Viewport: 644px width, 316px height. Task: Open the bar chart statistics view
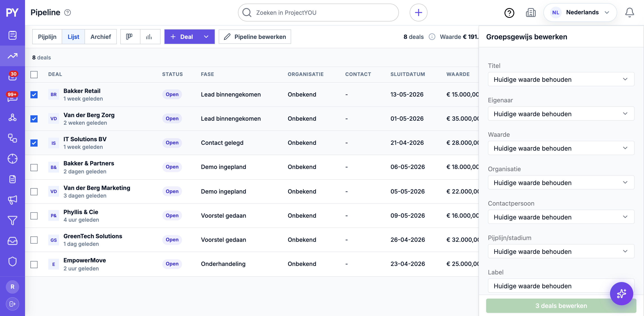[149, 37]
